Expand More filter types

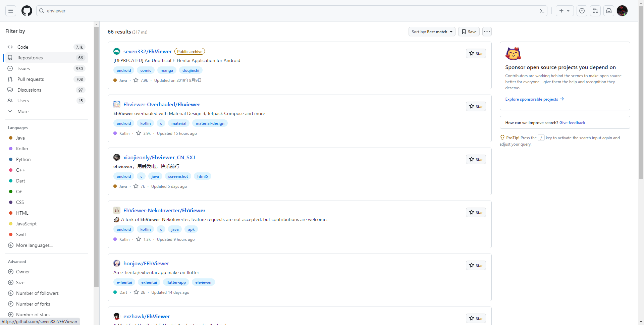click(47, 111)
